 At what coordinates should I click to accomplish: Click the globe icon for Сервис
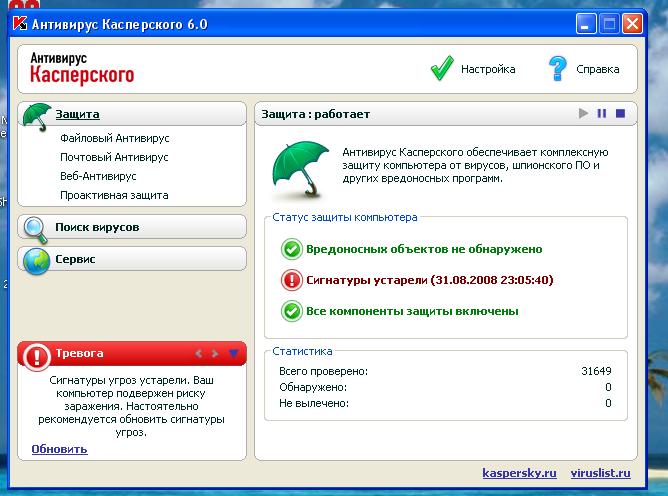point(36,261)
